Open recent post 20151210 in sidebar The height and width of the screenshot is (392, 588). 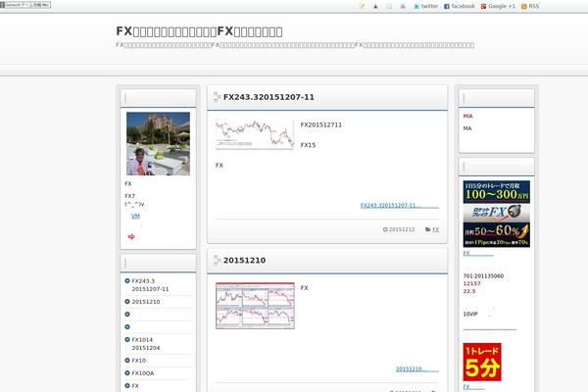tap(146, 302)
